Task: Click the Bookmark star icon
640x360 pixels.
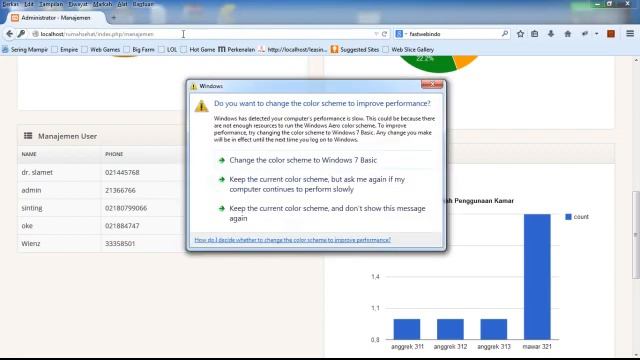Action: coord(520,34)
